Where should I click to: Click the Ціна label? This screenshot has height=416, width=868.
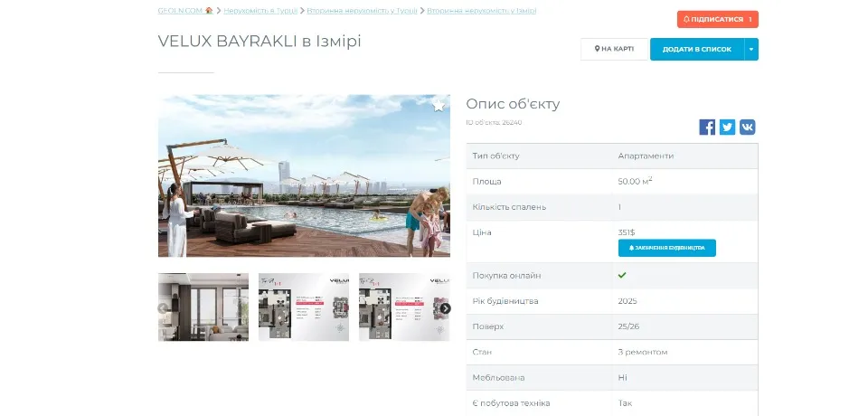click(482, 232)
